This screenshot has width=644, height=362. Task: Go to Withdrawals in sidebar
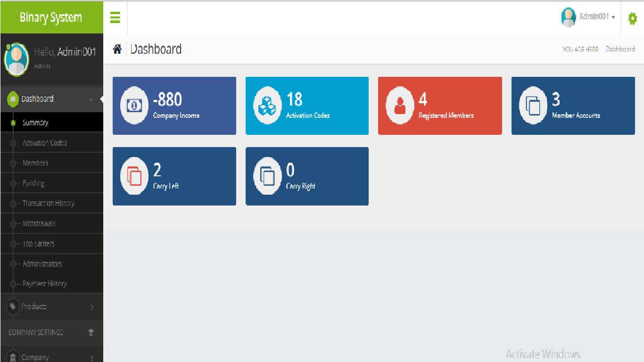[x=39, y=223]
